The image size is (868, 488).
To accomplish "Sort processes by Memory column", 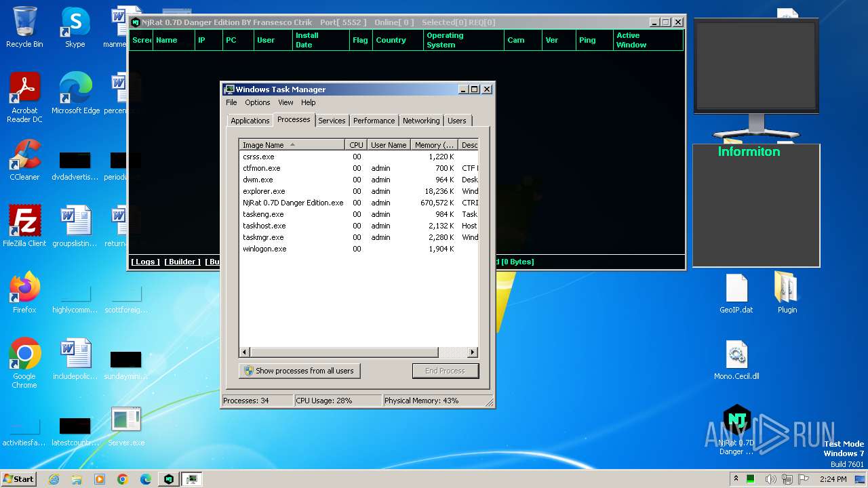I will pos(434,144).
